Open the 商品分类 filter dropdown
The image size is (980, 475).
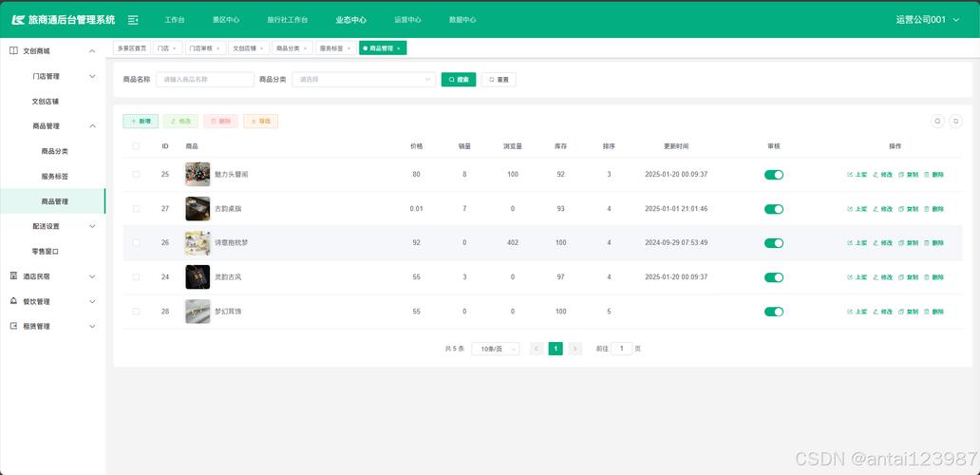click(x=364, y=80)
